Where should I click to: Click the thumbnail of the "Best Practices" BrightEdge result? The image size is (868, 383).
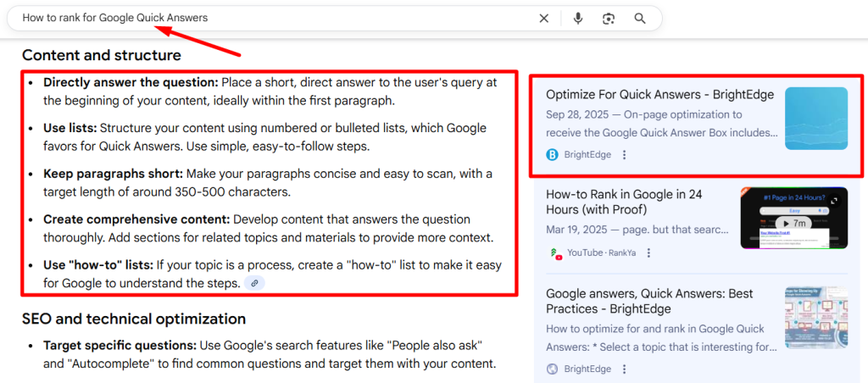[815, 317]
